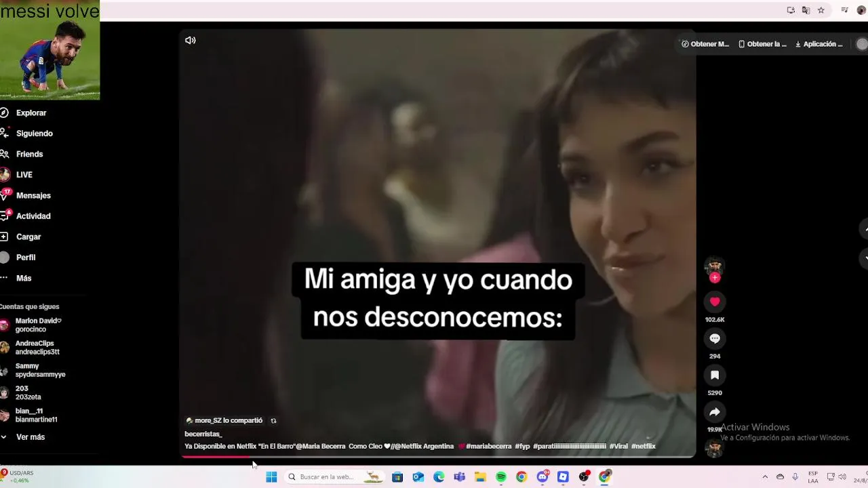
Task: Click the @Netflix Argentina mention
Action: (423, 446)
